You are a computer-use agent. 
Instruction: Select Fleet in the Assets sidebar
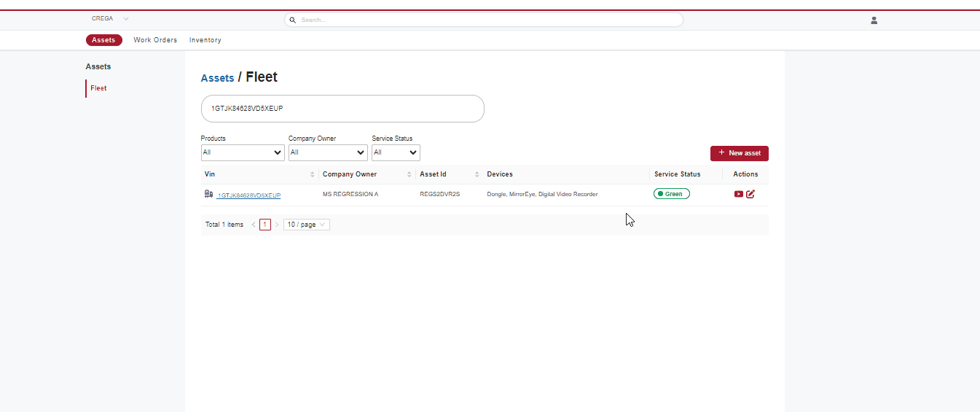(x=98, y=88)
